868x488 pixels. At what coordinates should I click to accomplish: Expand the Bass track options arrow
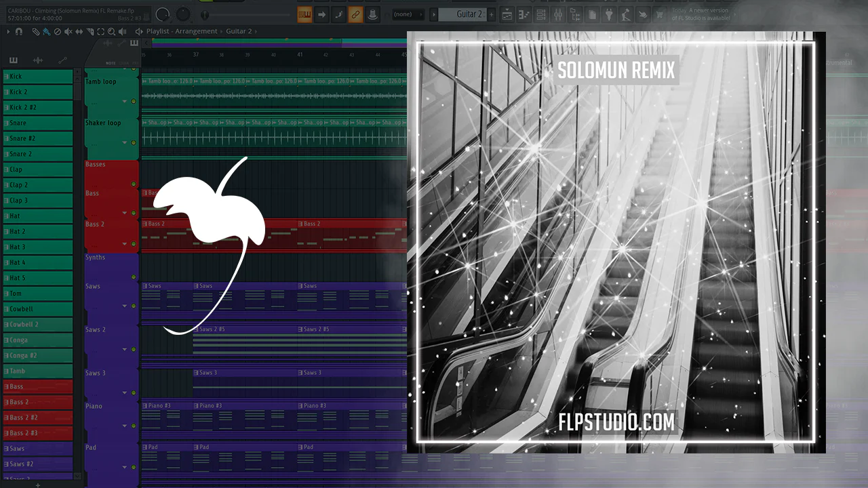tap(125, 213)
